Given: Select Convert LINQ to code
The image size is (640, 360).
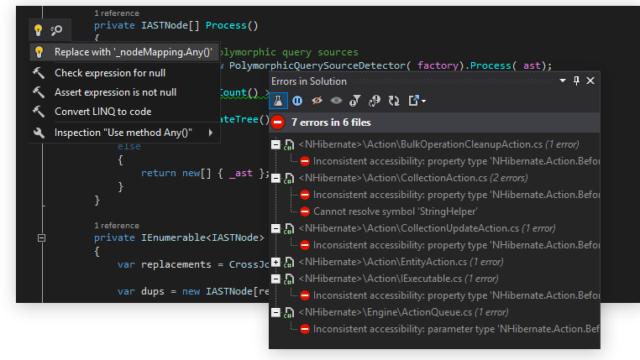Looking at the screenshot, I should (103, 111).
